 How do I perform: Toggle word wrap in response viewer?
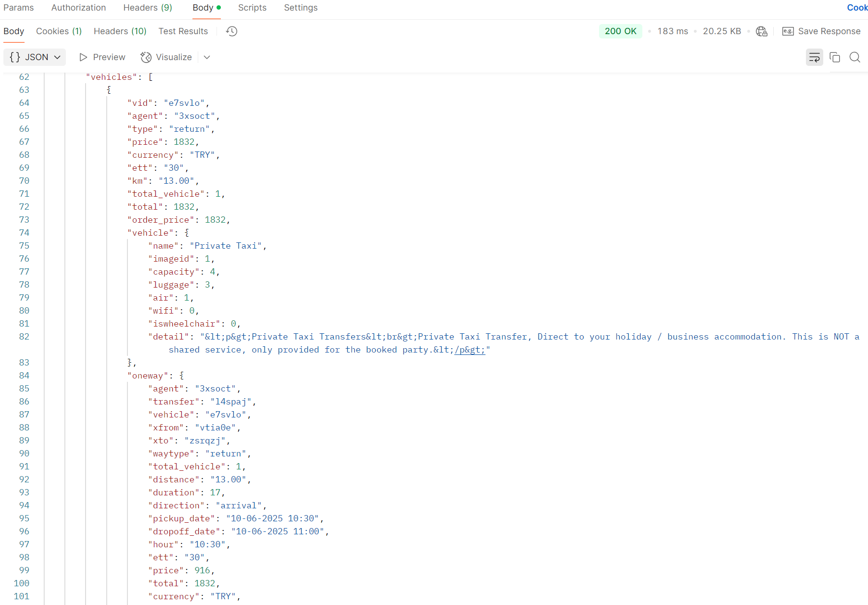(814, 57)
